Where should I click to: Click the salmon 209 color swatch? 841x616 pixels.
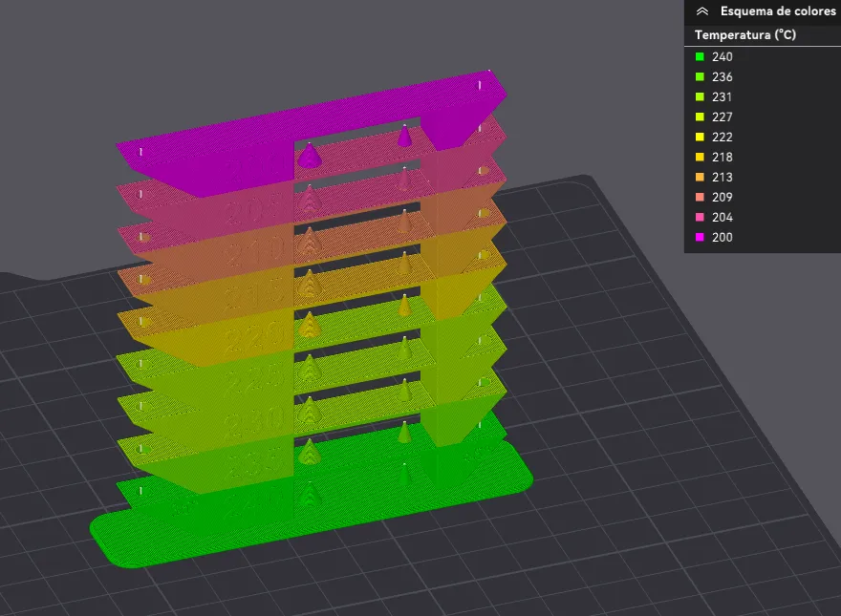(x=699, y=197)
